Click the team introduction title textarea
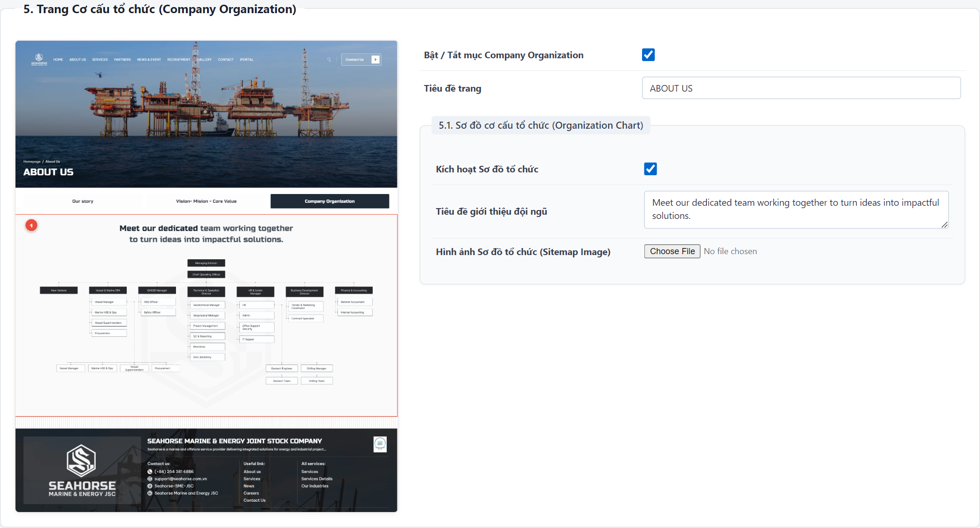 coord(796,210)
